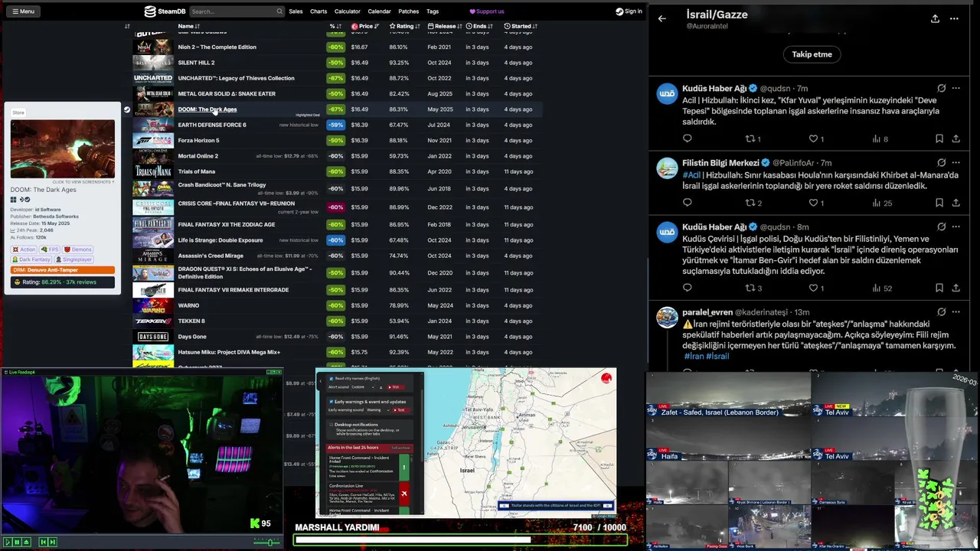Screen dimensions: 980x551
Task: Pause the Live Feed player
Action: point(17,542)
